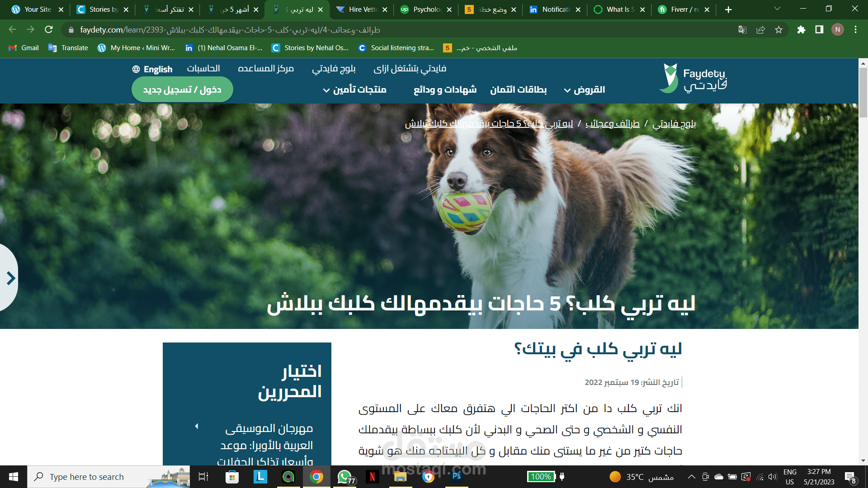The image size is (868, 488).
Task: Click the browser forward arrow
Action: pos(30,30)
